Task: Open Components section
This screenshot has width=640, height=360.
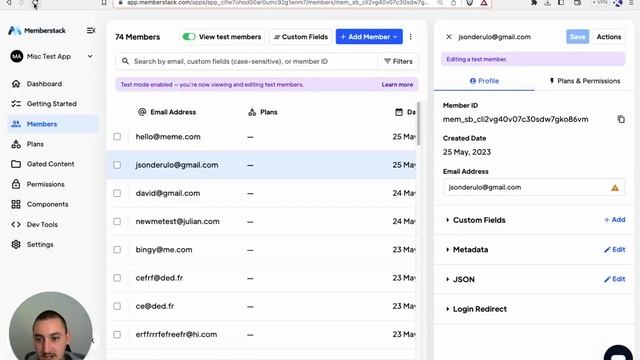Action: (x=47, y=204)
